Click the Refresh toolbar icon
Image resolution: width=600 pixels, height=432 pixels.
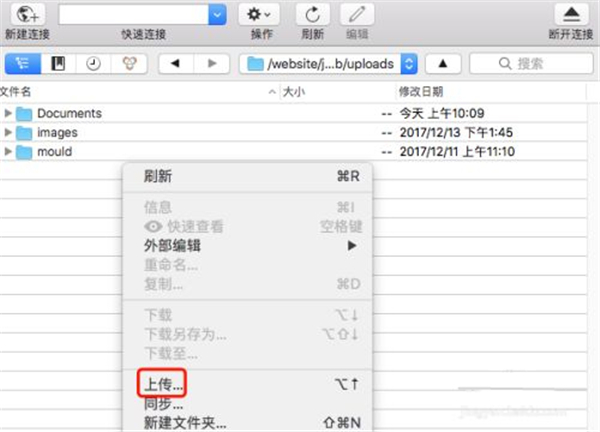click(x=314, y=15)
